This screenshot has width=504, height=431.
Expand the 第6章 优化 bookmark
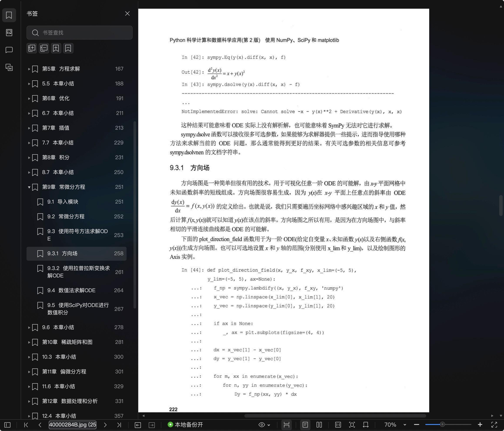pyautogui.click(x=29, y=98)
